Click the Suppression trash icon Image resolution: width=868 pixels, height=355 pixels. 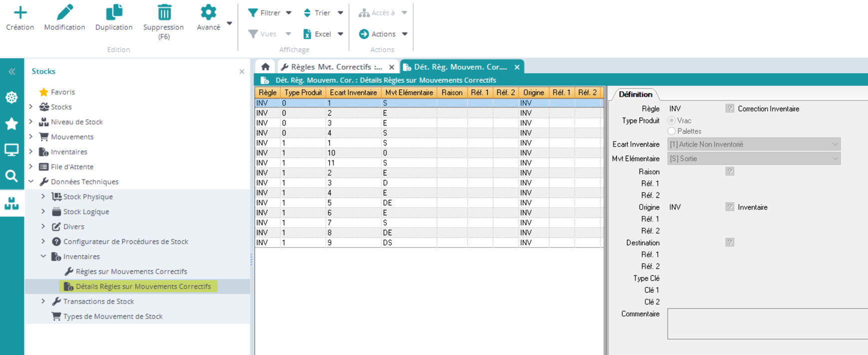[164, 12]
